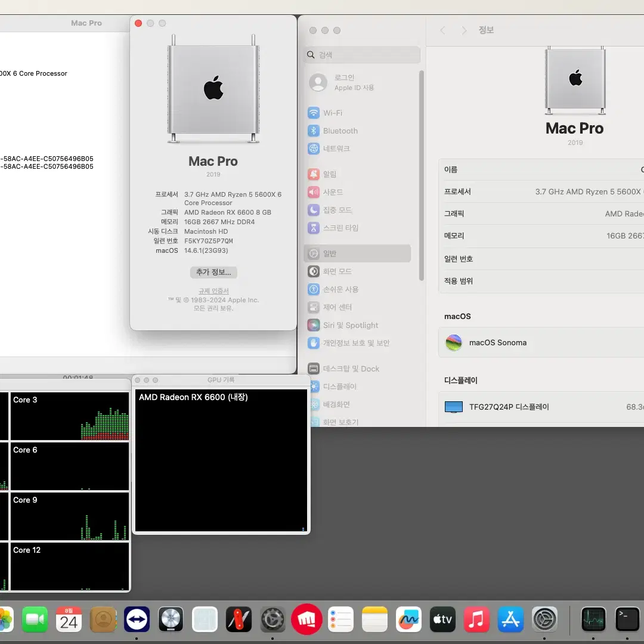644x644 pixels.
Task: Open Bluetooth settings in sidebar
Action: click(x=357, y=131)
